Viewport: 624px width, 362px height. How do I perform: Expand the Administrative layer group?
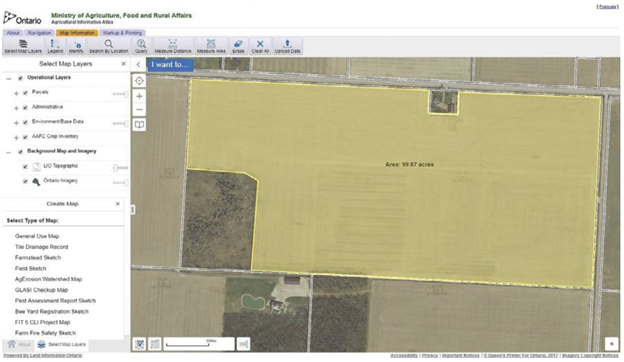tap(16, 108)
